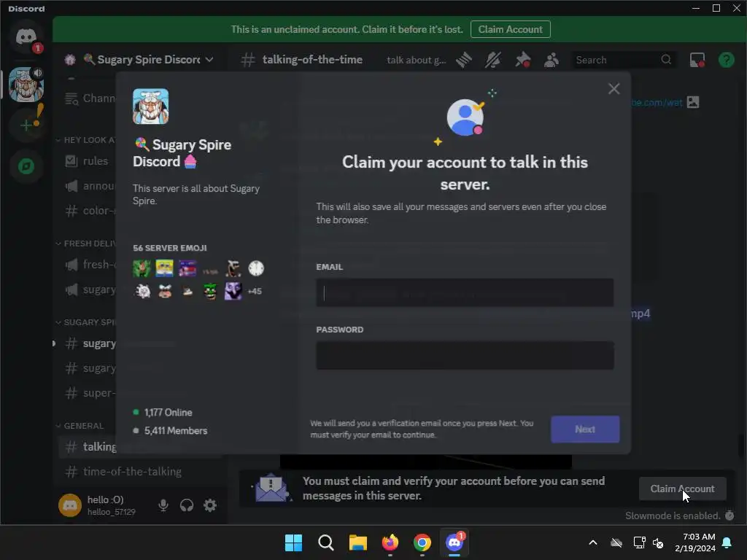Open User Settings gear icon
747x560 pixels.
pyautogui.click(x=210, y=505)
